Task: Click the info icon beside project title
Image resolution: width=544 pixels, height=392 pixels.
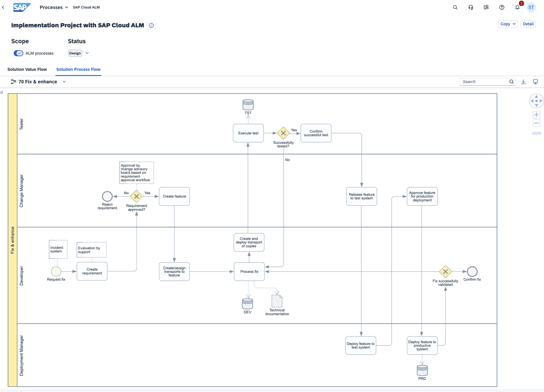Action: (x=151, y=25)
